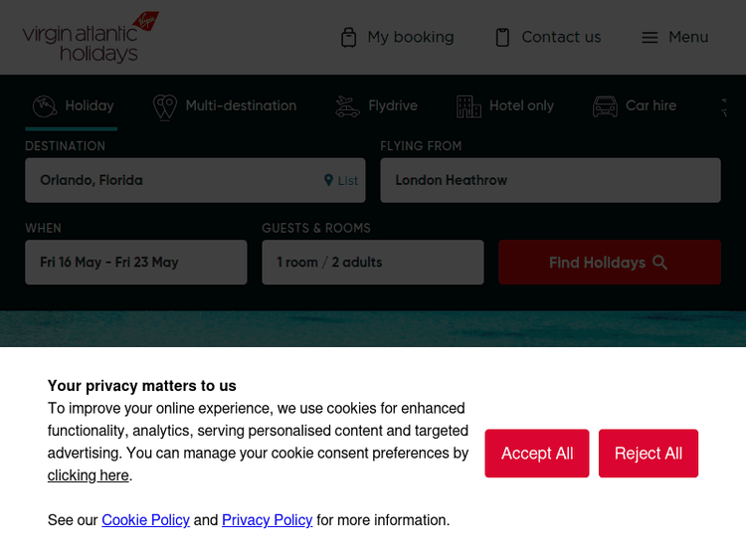Click the search magnifier on Find Holidays
Image resolution: width=746 pixels, height=560 pixels.
660,263
